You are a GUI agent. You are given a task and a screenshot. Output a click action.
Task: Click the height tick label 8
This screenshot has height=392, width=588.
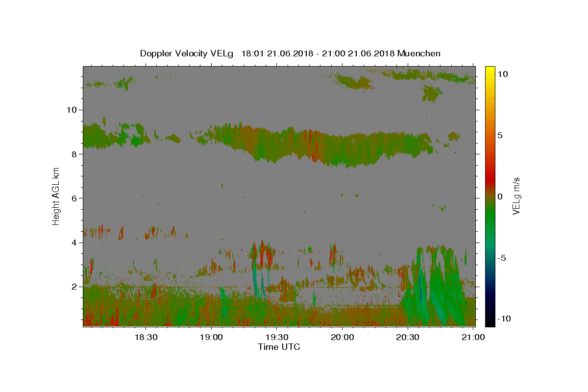click(x=74, y=154)
